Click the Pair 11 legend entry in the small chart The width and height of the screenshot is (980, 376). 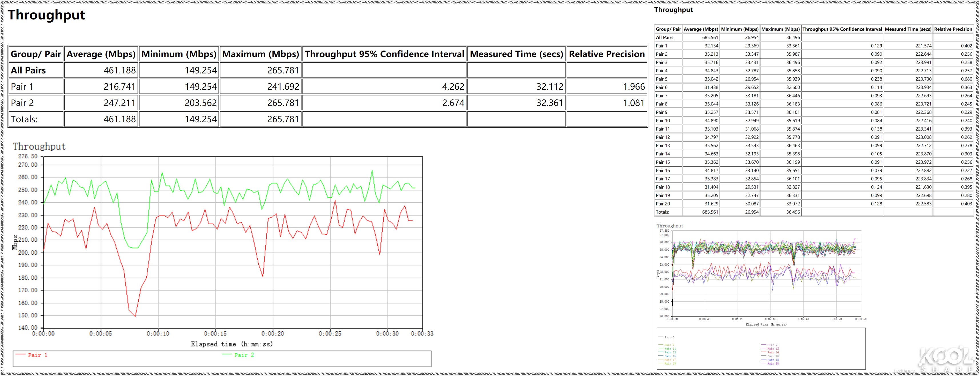click(670, 349)
